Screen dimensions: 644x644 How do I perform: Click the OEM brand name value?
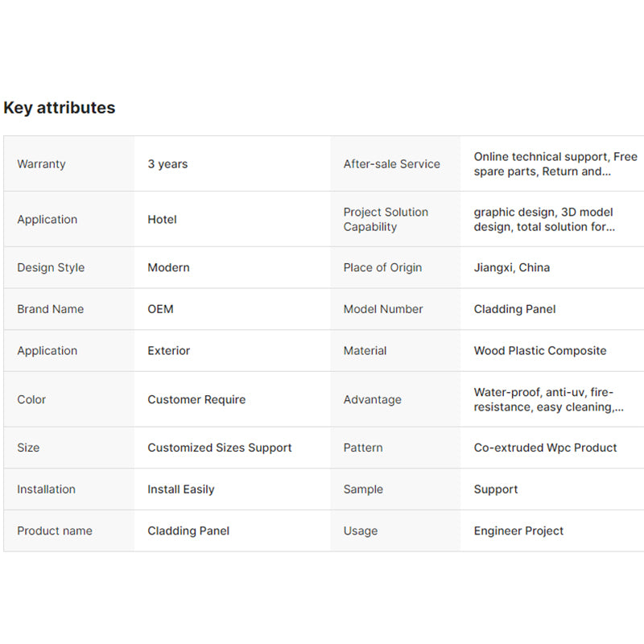[x=160, y=309]
